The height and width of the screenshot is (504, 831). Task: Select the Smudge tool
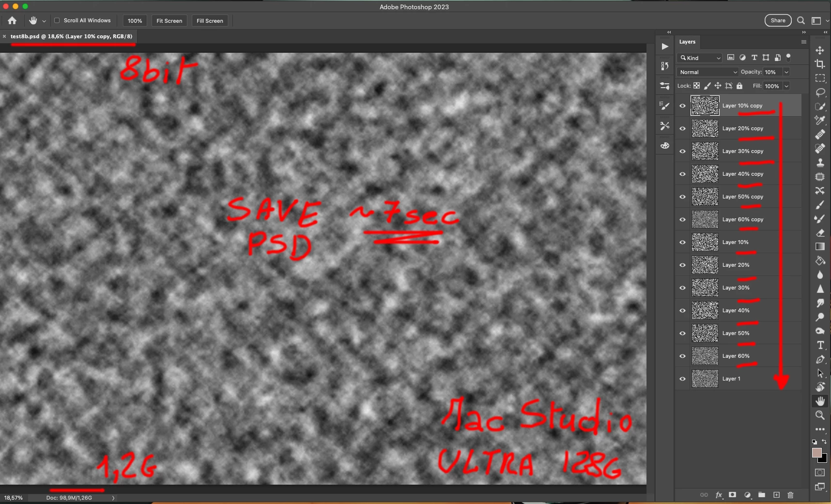(820, 303)
